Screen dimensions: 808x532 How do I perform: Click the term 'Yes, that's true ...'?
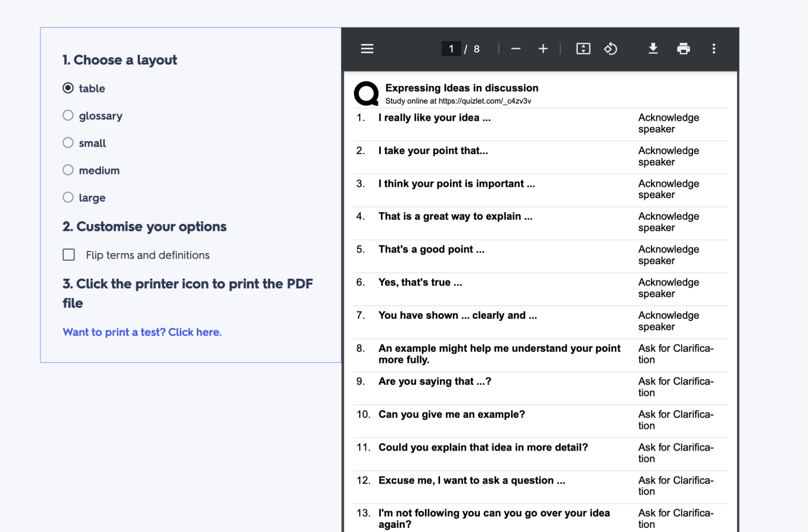(x=420, y=282)
